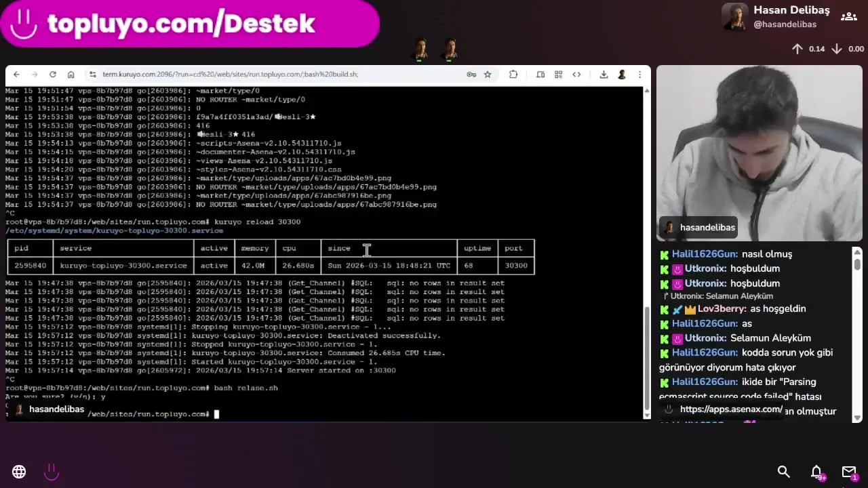The image size is (868, 488).
Task: Open the browser side panel icon
Action: point(540,75)
